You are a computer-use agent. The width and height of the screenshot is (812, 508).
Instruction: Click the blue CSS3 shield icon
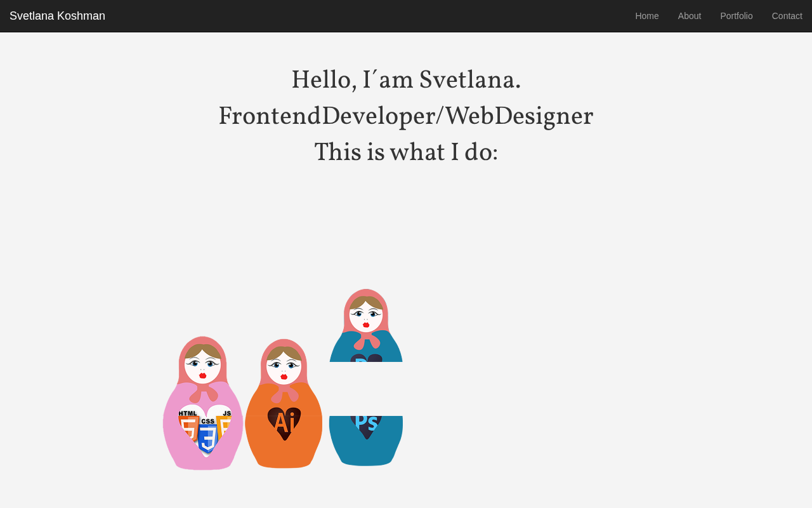pyautogui.click(x=207, y=436)
